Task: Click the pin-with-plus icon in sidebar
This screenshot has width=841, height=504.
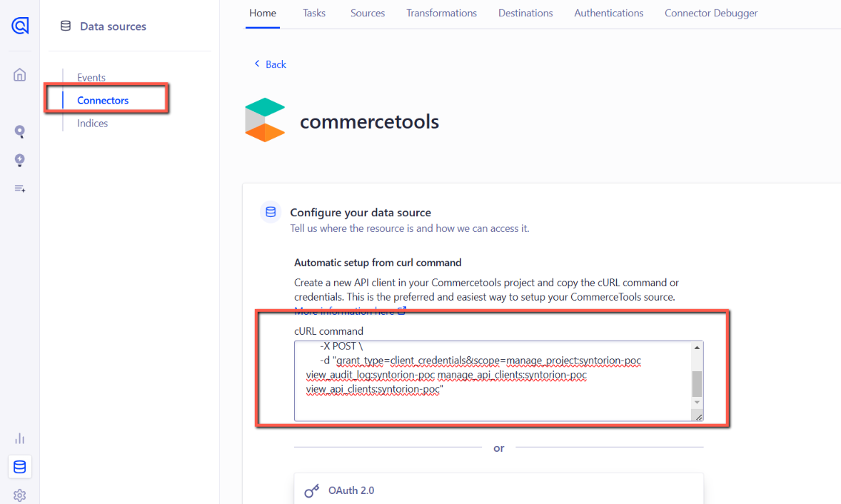Action: coord(19,160)
